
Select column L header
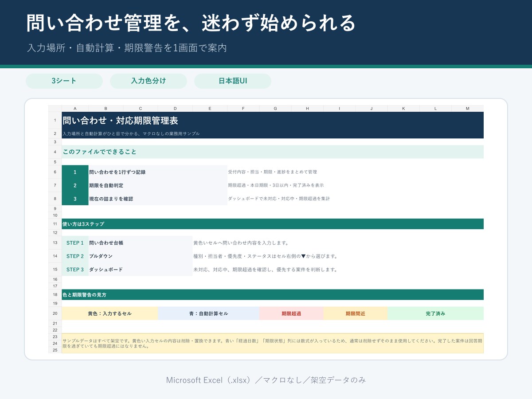(x=435, y=109)
